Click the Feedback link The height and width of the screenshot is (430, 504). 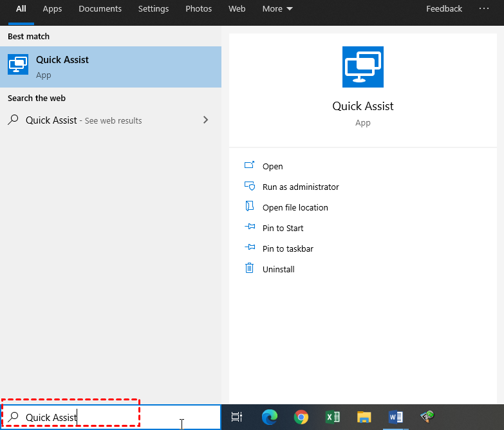443,9
